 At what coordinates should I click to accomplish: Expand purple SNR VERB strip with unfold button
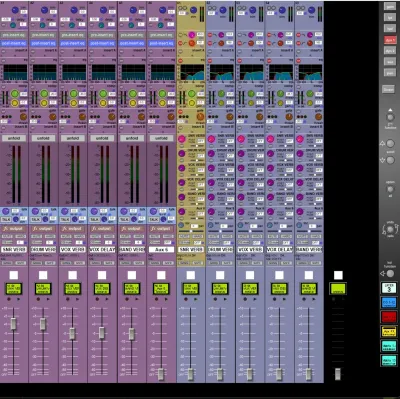[14, 138]
